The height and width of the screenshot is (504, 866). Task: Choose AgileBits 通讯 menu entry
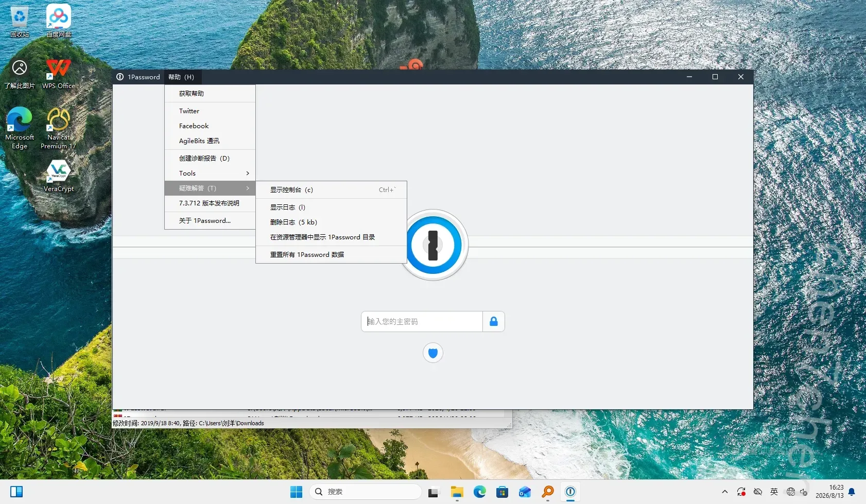pos(210,141)
